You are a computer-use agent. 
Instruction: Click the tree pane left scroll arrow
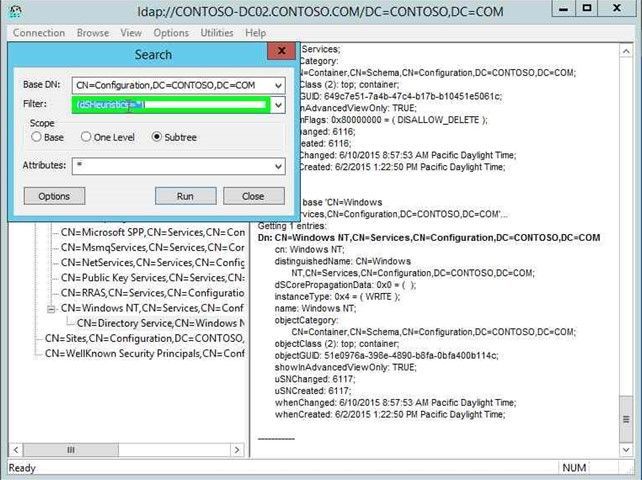16,450
